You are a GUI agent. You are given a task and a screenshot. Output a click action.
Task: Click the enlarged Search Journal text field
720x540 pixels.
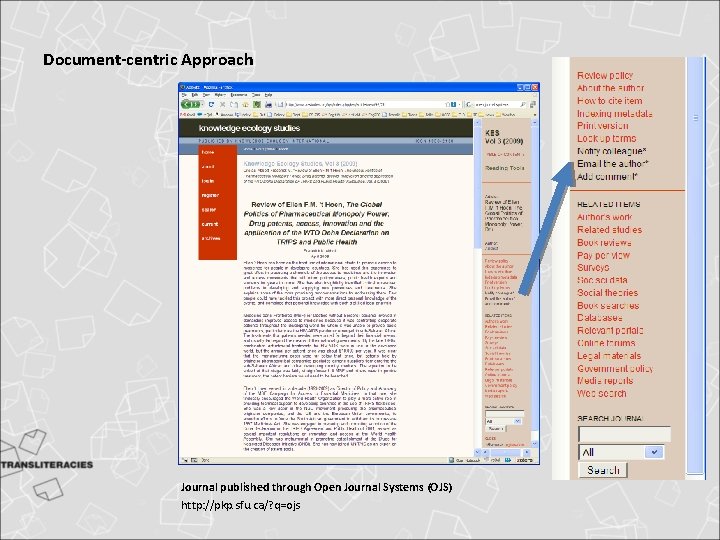(x=624, y=434)
